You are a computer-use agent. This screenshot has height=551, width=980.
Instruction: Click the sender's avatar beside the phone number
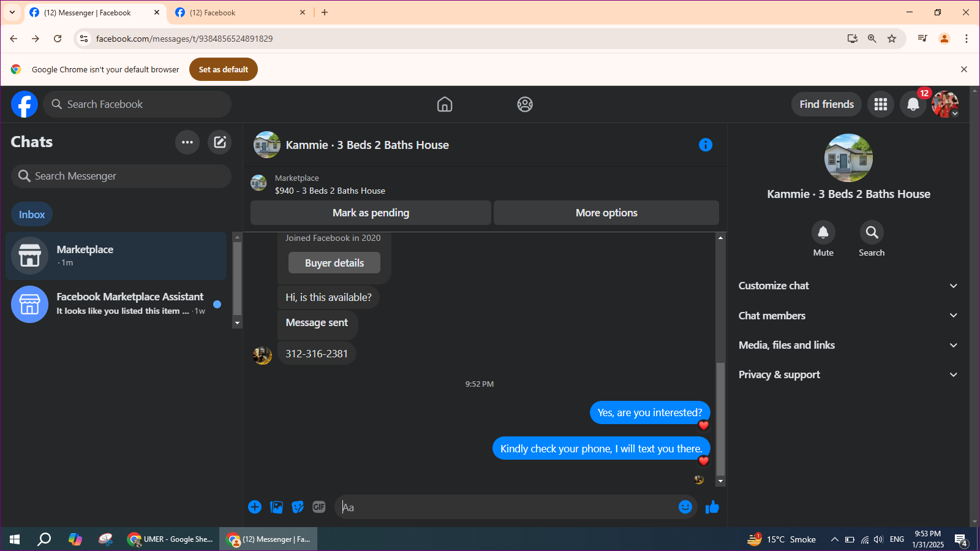(x=263, y=355)
